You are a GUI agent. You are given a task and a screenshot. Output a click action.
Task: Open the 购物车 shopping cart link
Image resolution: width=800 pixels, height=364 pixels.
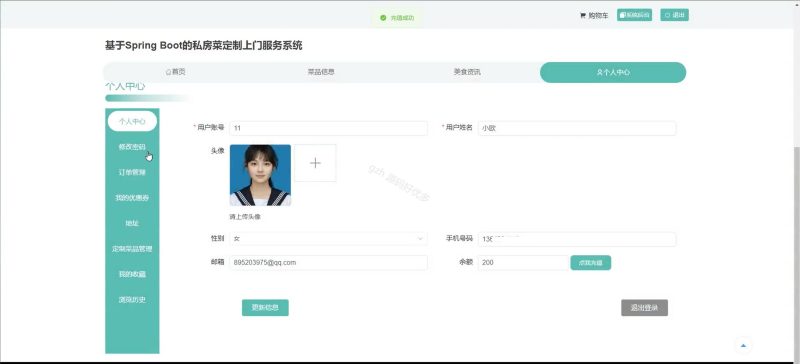(594, 16)
